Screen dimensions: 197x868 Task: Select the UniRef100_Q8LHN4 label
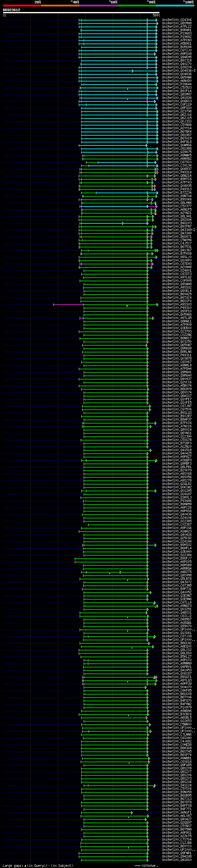coord(177,203)
